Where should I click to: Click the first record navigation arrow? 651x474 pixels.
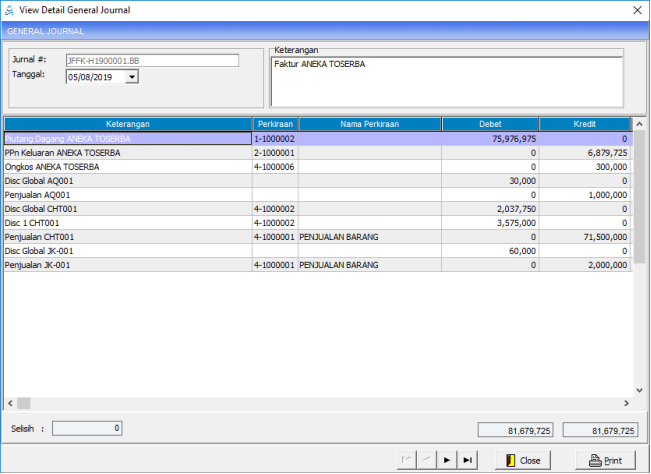click(x=406, y=460)
